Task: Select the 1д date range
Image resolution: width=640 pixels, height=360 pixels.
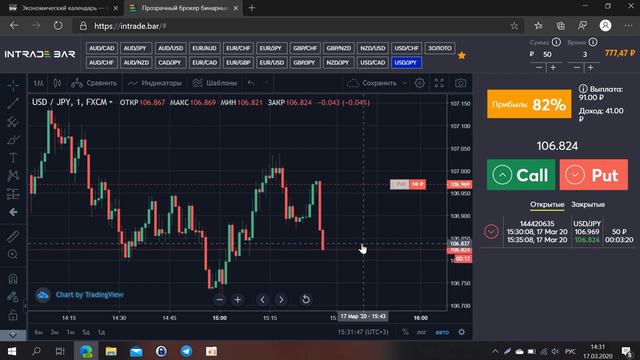Action: 101,332
